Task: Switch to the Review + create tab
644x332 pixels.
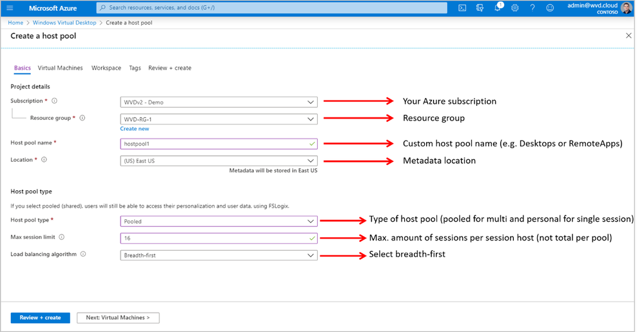Action: click(170, 68)
